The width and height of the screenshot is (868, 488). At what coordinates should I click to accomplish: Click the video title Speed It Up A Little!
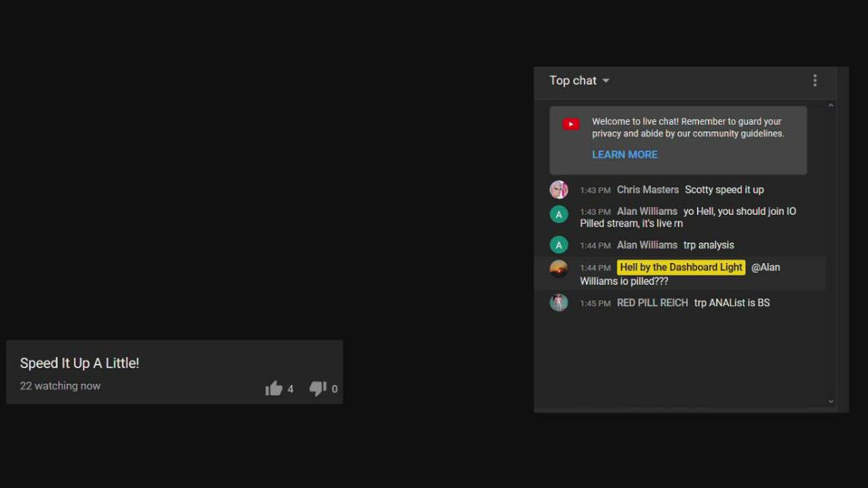pyautogui.click(x=80, y=363)
